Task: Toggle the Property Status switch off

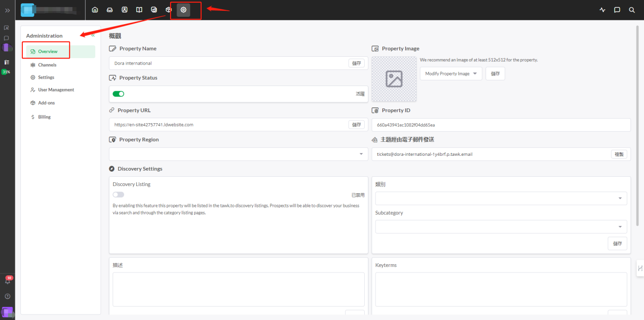Action: click(118, 94)
